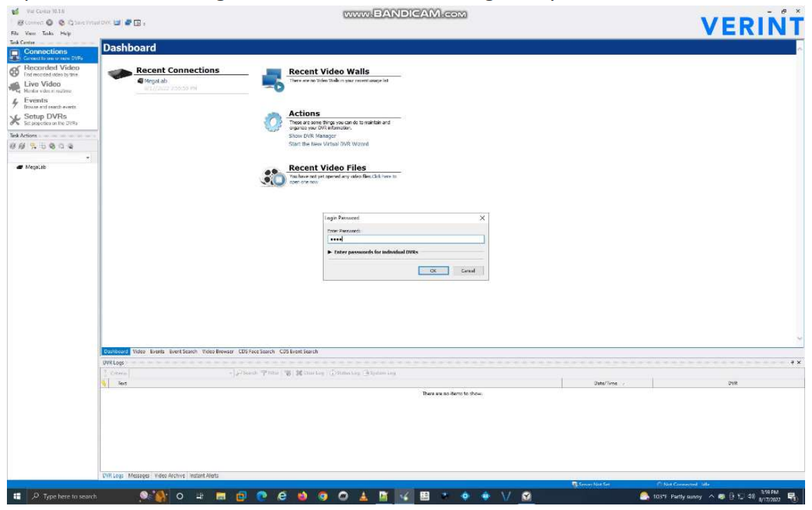
Task: Switch to the Events tab
Action: coord(157,351)
